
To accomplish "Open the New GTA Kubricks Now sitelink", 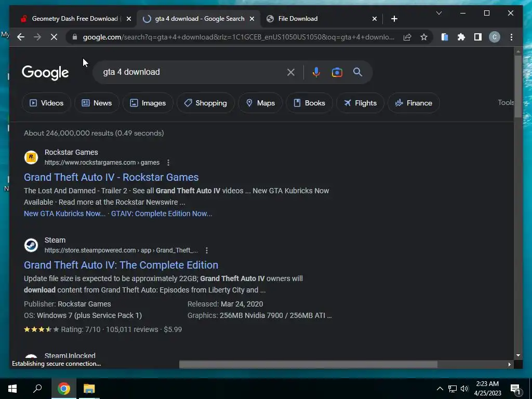I will pyautogui.click(x=64, y=214).
